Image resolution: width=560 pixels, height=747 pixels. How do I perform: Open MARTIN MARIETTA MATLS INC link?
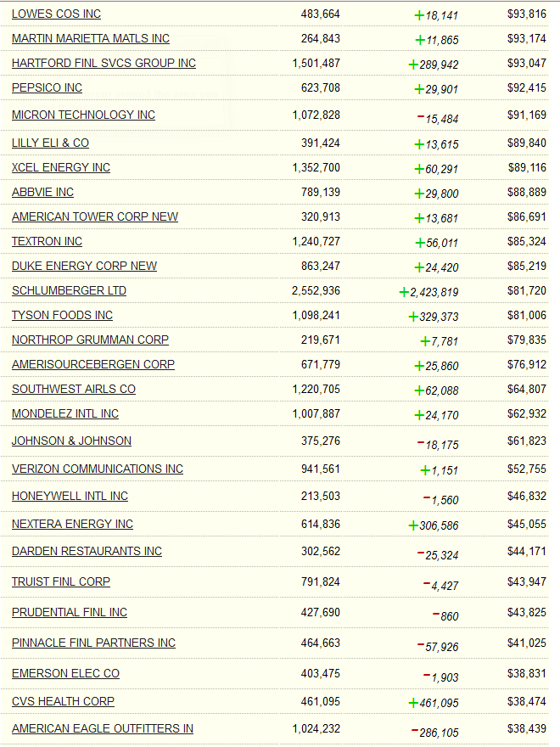91,38
